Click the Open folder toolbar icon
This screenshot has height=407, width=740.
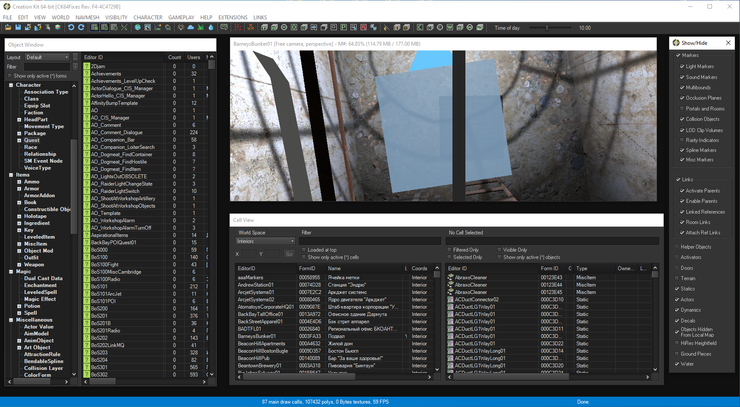tap(7, 28)
